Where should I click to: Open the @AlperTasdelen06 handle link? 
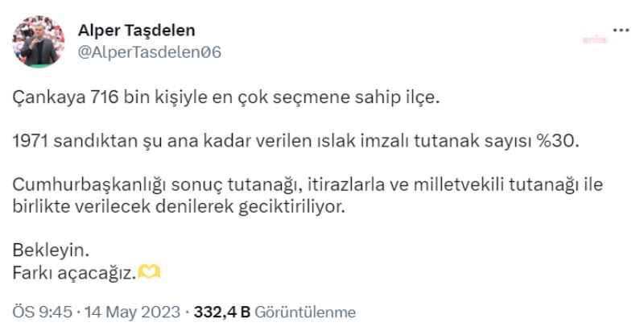click(149, 52)
